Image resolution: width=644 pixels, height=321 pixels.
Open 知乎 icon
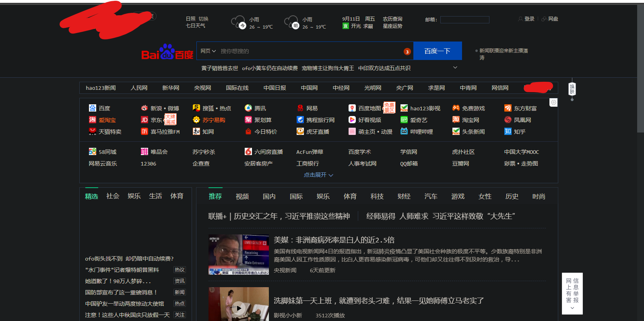pos(508,131)
